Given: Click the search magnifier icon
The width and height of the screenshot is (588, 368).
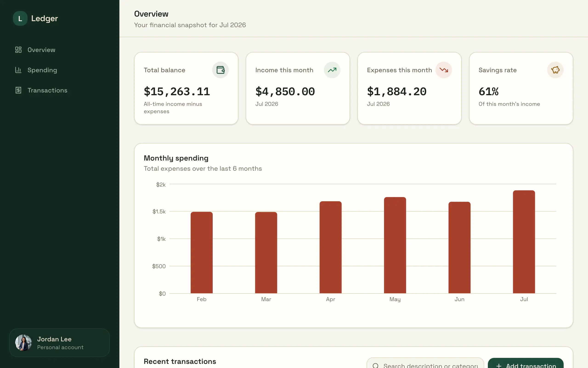Looking at the screenshot, I should (375, 365).
